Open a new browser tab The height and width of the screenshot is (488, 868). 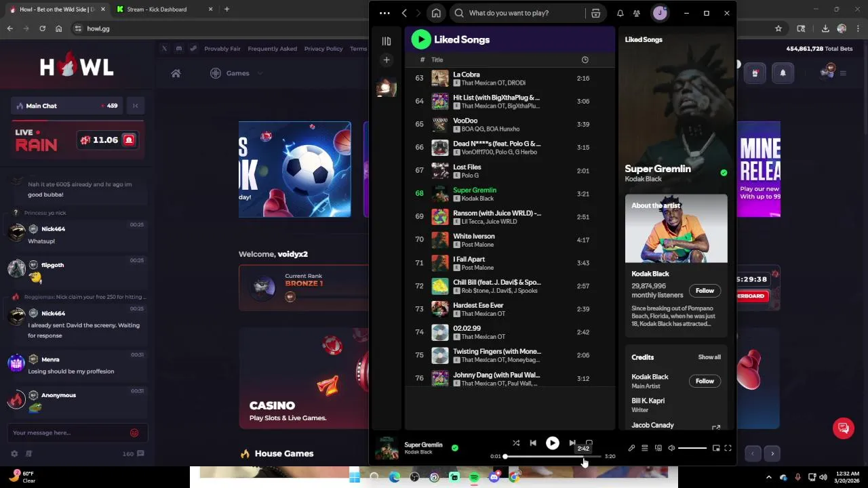coord(226,9)
